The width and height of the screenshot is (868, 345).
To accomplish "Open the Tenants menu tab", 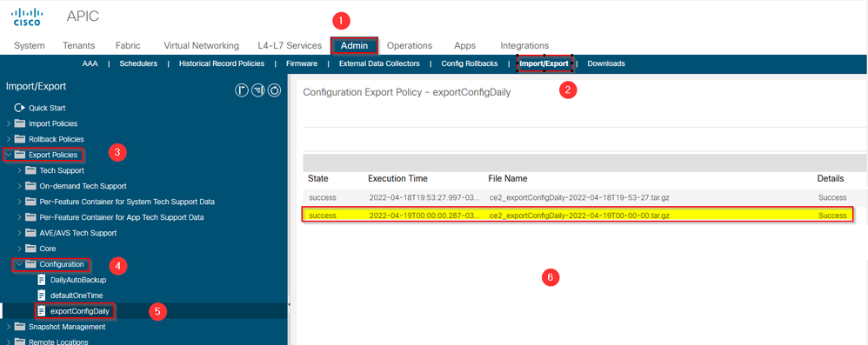I will 78,45.
